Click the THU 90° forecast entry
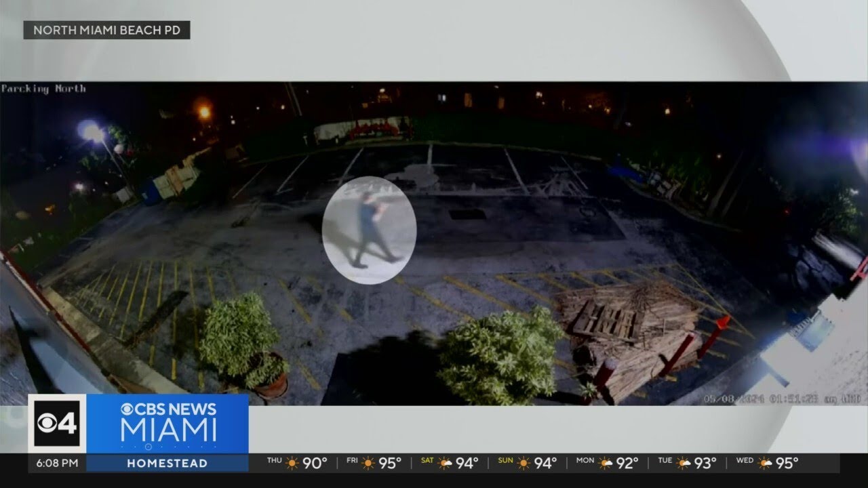The height and width of the screenshot is (488, 868). pyautogui.click(x=297, y=463)
